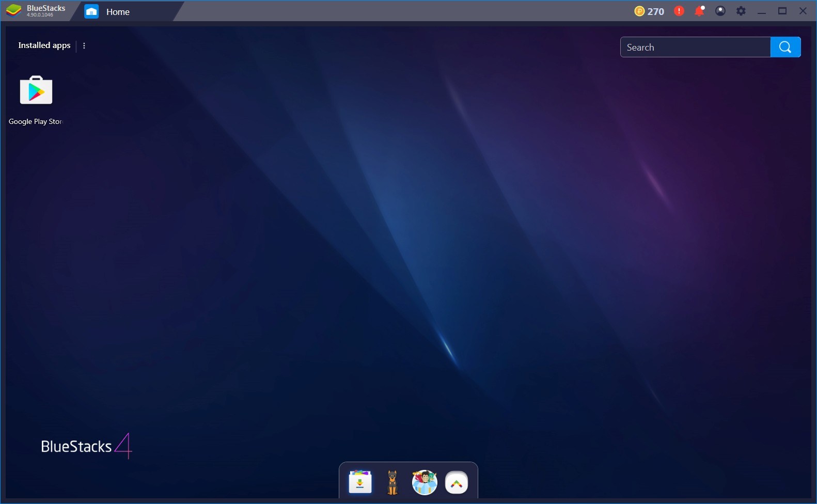Open the App Center dock icon
Screen dimensions: 817x504
(360, 482)
